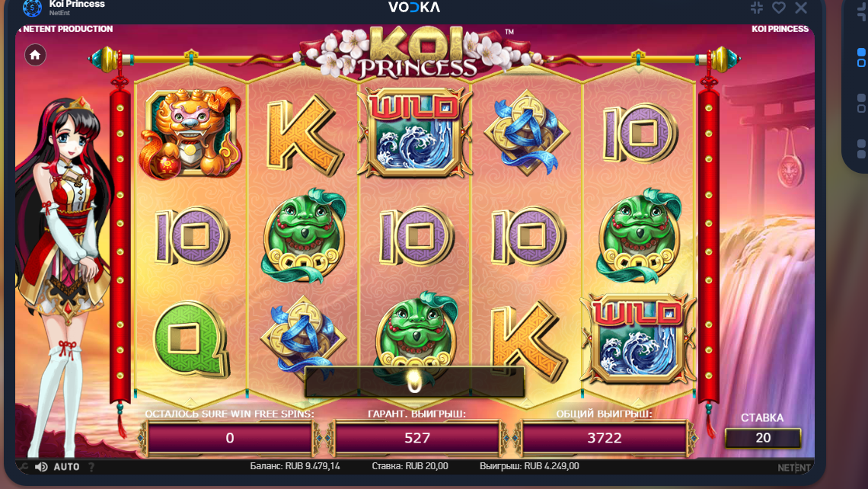Open game settings wrench icon
The image size is (868, 489).
pos(23,467)
